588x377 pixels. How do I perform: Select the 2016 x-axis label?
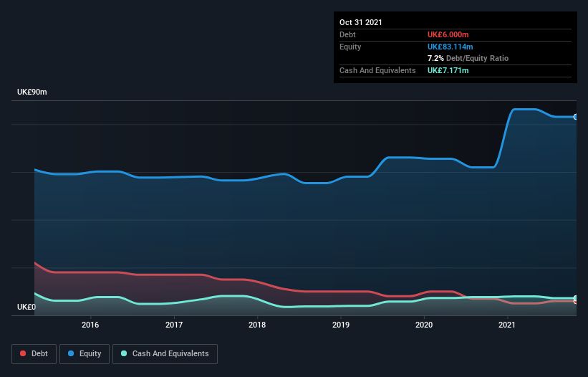pos(90,325)
